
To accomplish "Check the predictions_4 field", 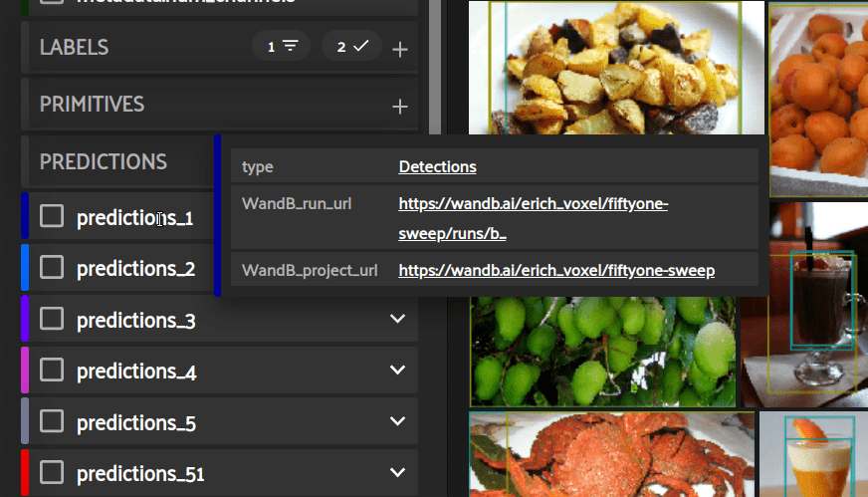I will point(52,370).
